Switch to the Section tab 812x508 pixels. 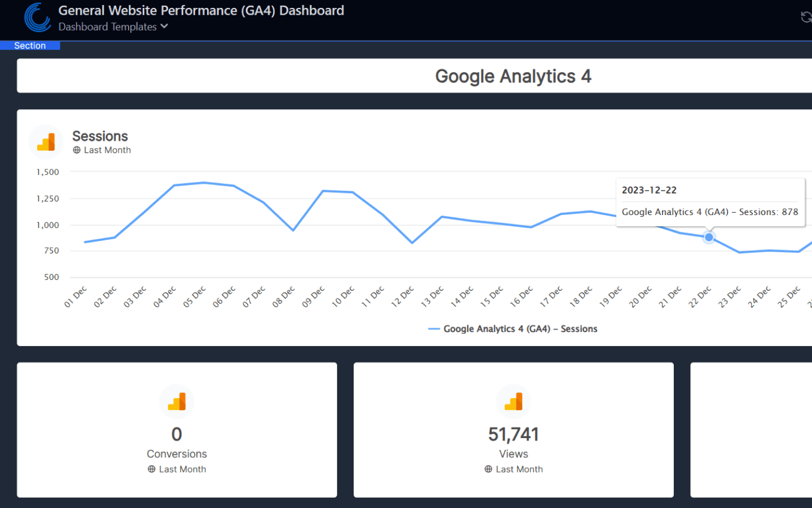[x=30, y=45]
